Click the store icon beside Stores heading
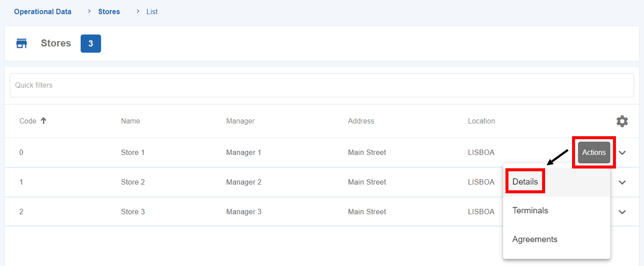This screenshot has height=266, width=644. pyautogui.click(x=21, y=43)
